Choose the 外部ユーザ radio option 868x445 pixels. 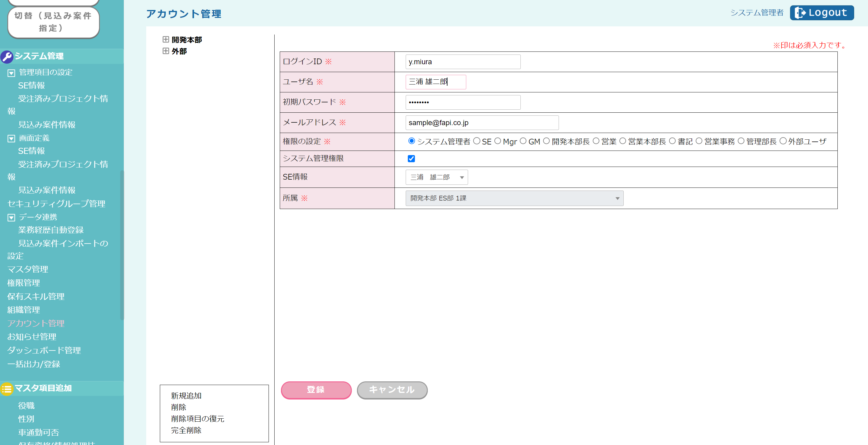click(783, 141)
